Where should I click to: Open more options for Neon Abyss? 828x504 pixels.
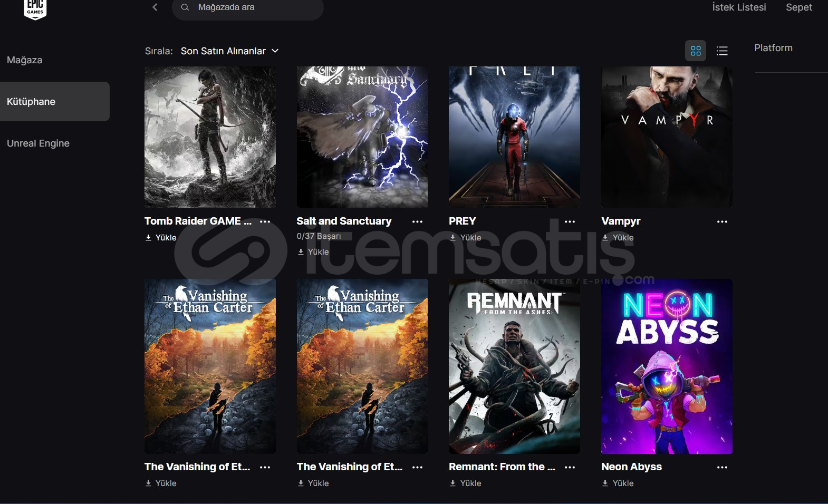[722, 467]
